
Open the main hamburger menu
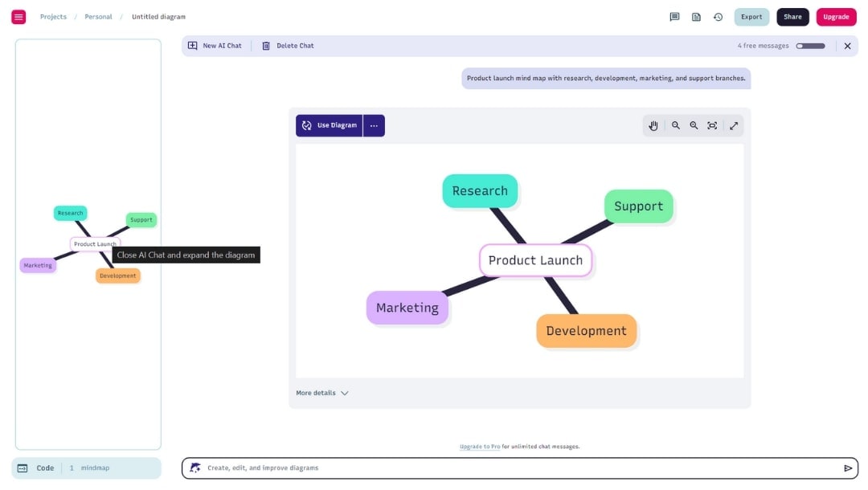(18, 17)
